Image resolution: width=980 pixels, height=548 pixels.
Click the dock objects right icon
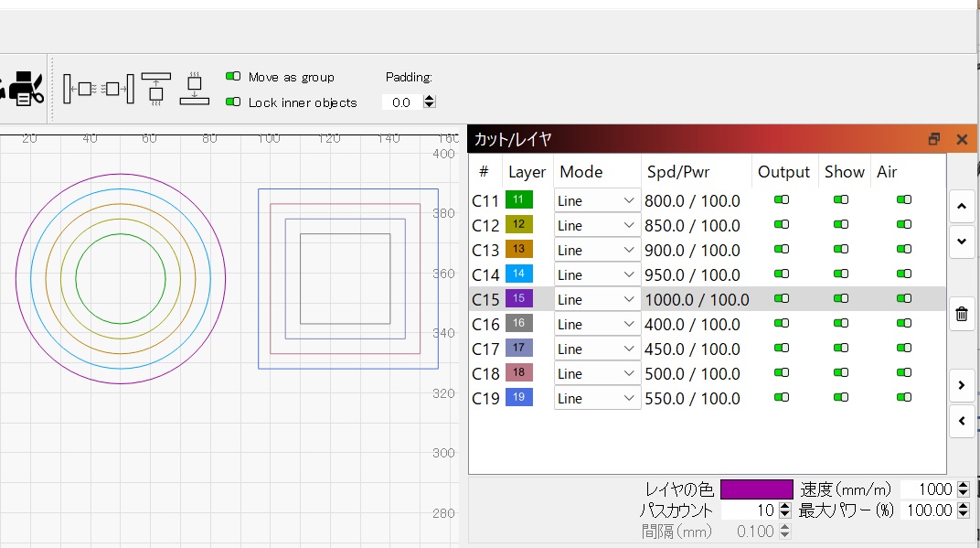click(119, 89)
